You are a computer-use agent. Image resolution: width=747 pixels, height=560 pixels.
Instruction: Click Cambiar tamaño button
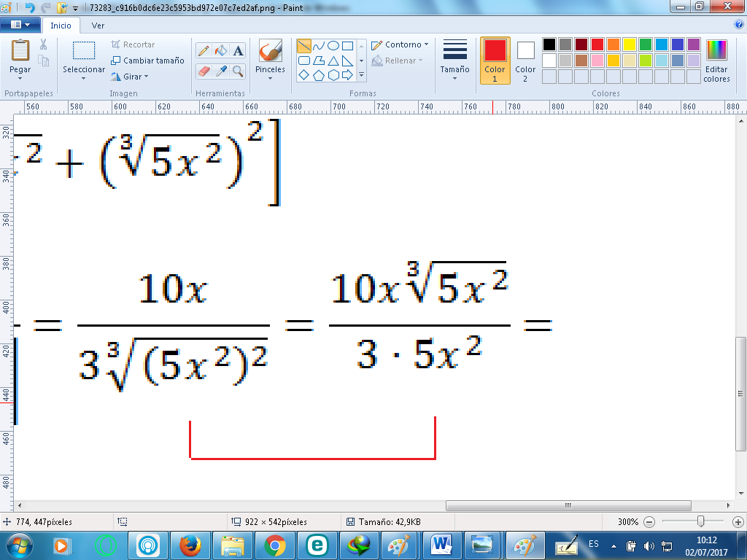click(x=147, y=61)
